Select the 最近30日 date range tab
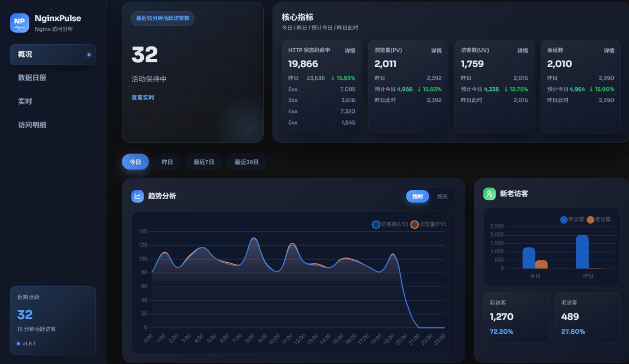 tap(246, 162)
